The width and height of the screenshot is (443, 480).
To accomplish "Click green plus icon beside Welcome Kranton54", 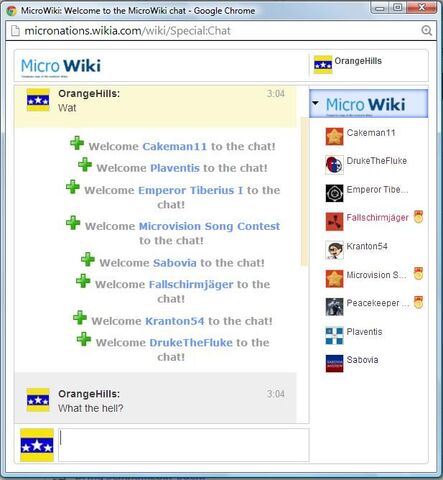I will 80,318.
